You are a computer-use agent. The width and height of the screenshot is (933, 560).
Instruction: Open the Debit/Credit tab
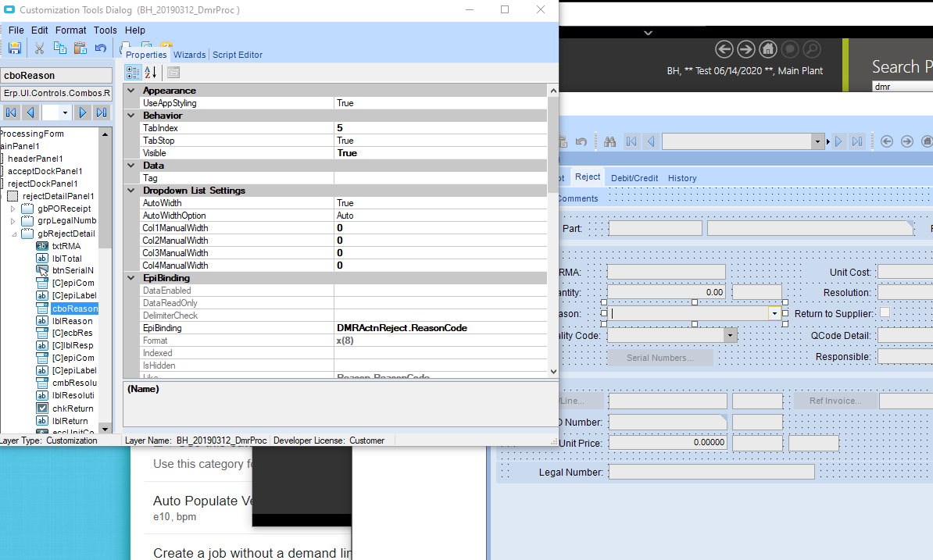635,178
